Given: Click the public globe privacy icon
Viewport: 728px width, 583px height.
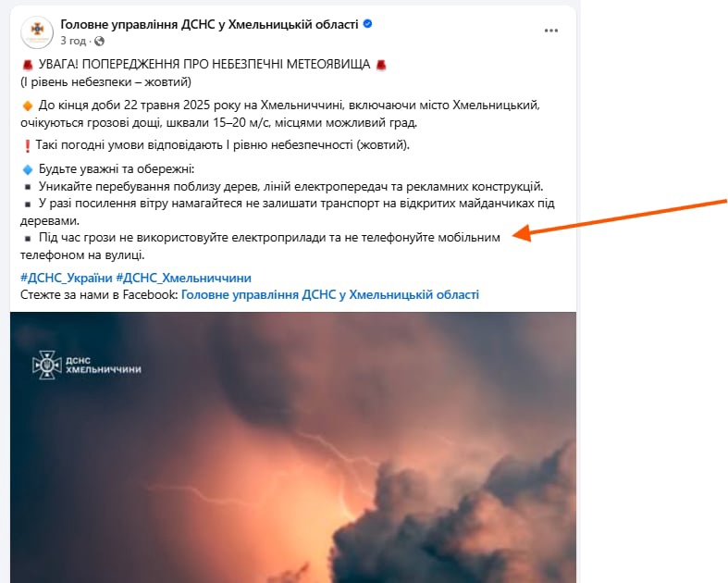Looking at the screenshot, I should [99, 42].
